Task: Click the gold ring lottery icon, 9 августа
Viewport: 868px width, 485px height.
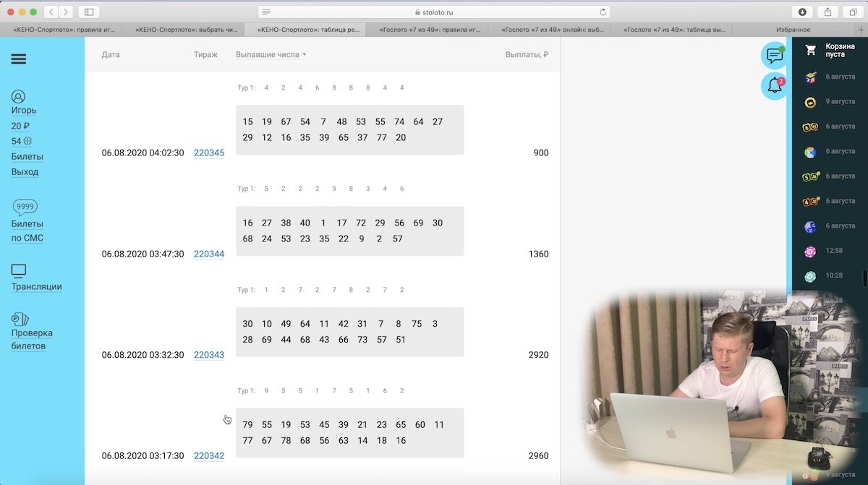Action: [811, 102]
